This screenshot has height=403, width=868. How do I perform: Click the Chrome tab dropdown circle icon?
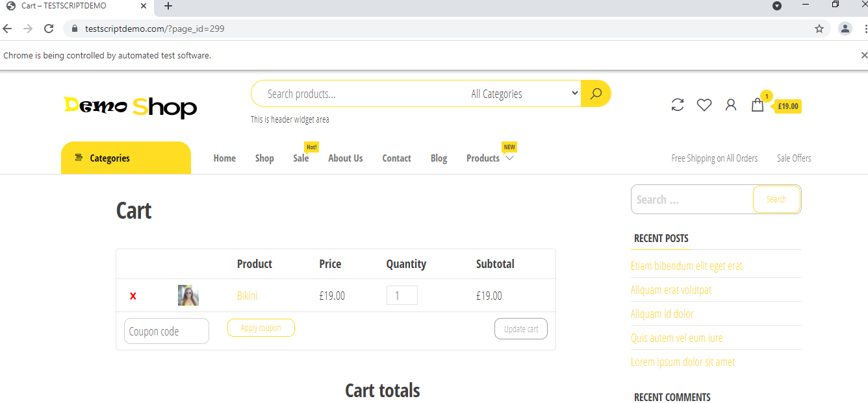[777, 6]
